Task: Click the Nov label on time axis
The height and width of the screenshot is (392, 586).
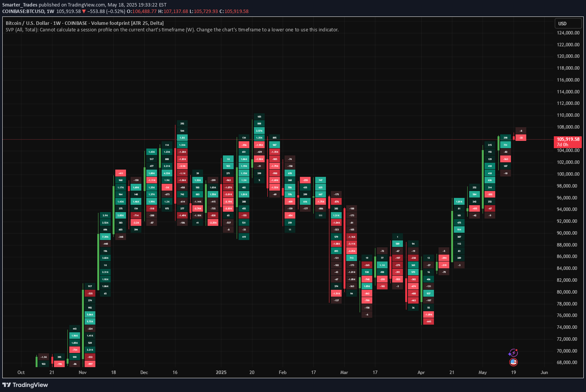Action: (x=82, y=372)
